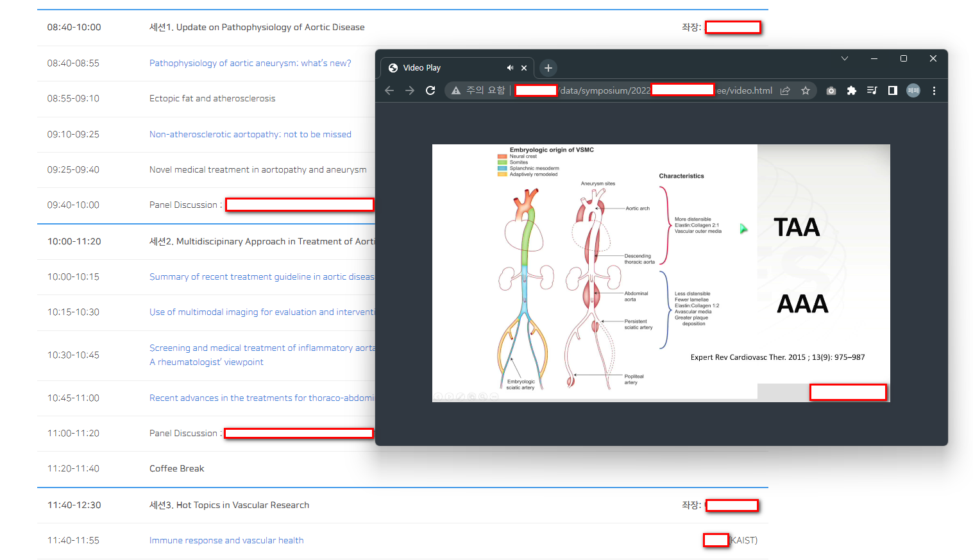The width and height of the screenshot is (973, 560).
Task: Close the Video Play tab
Action: point(524,67)
